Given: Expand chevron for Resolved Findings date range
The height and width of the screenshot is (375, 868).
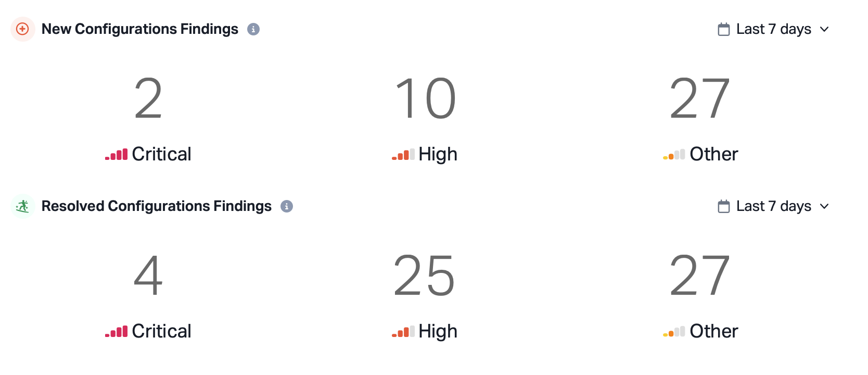Looking at the screenshot, I should point(824,206).
